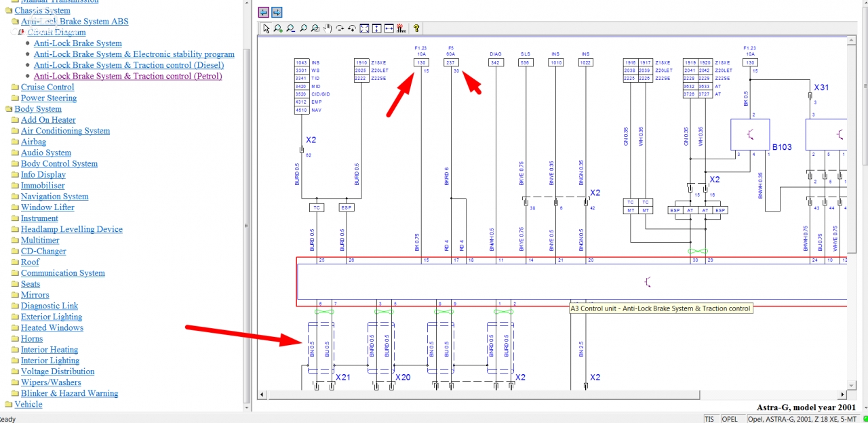Choose the zoom out magnifier tool
868x423 pixels.
[290, 28]
